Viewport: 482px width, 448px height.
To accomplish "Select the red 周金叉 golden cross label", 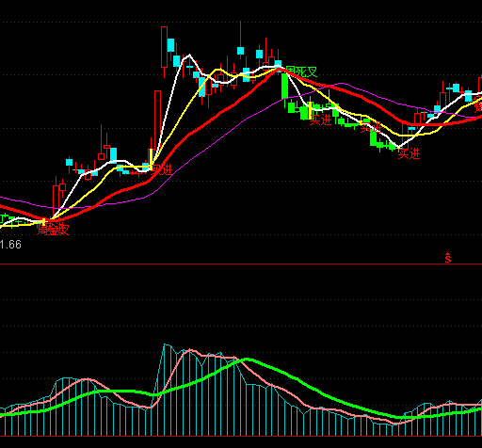I will [53, 230].
